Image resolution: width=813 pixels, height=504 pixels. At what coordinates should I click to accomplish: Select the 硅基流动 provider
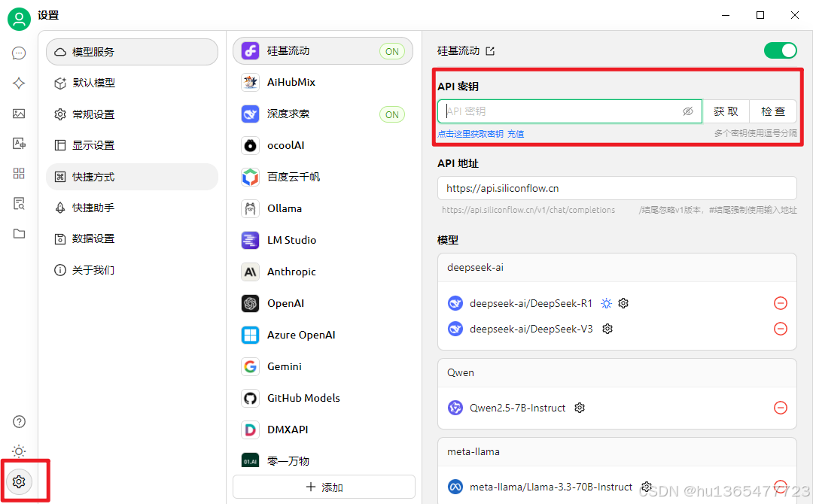click(x=323, y=50)
